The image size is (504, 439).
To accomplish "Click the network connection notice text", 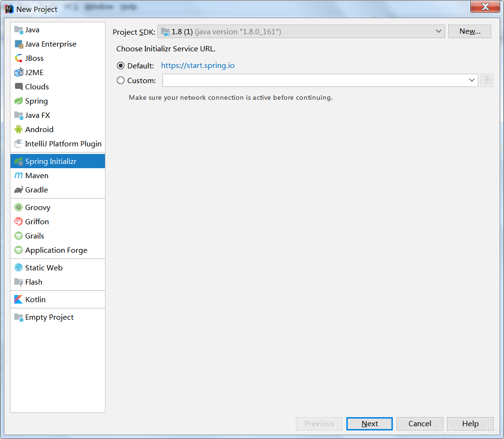I will 231,97.
